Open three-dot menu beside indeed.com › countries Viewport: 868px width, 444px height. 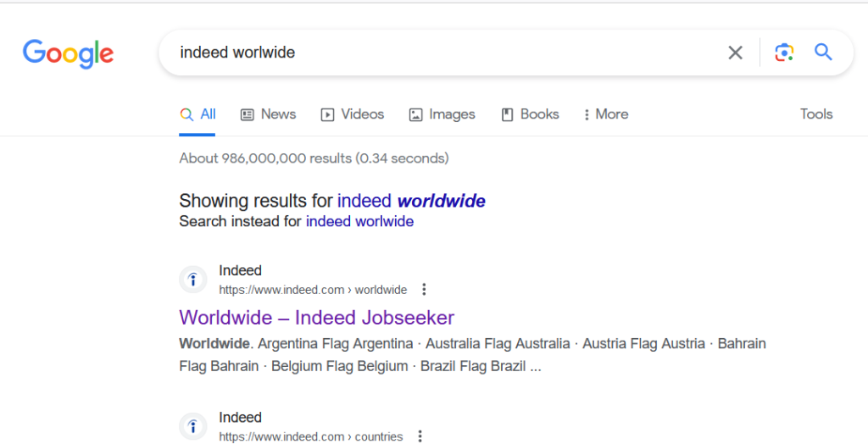pos(420,436)
